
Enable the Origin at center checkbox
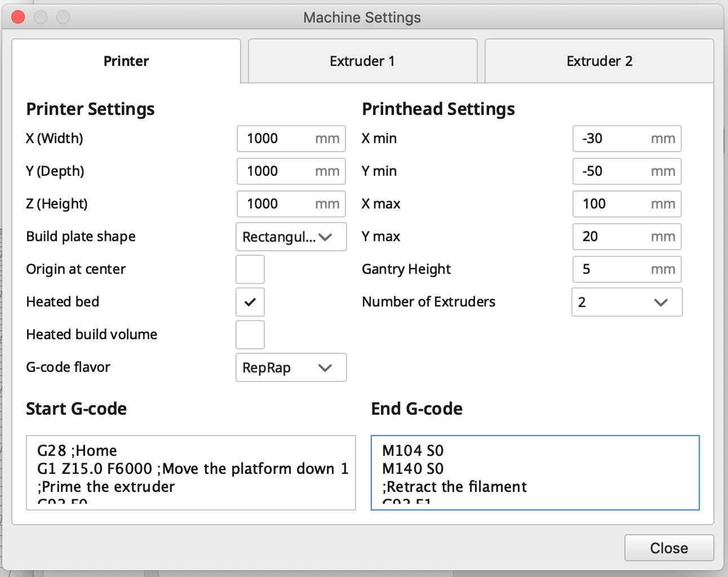pos(250,269)
